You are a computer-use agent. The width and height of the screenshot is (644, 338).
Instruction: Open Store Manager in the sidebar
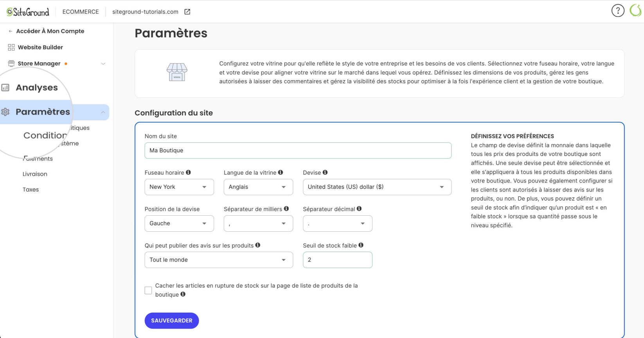pos(39,63)
